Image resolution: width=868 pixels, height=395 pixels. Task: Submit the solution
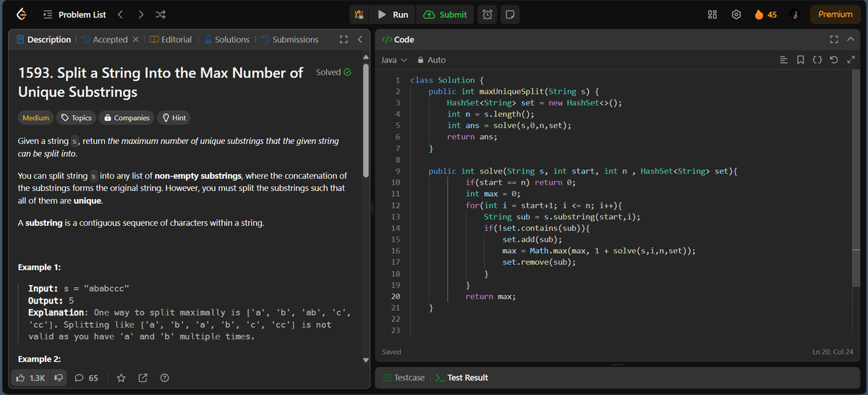[x=445, y=14]
